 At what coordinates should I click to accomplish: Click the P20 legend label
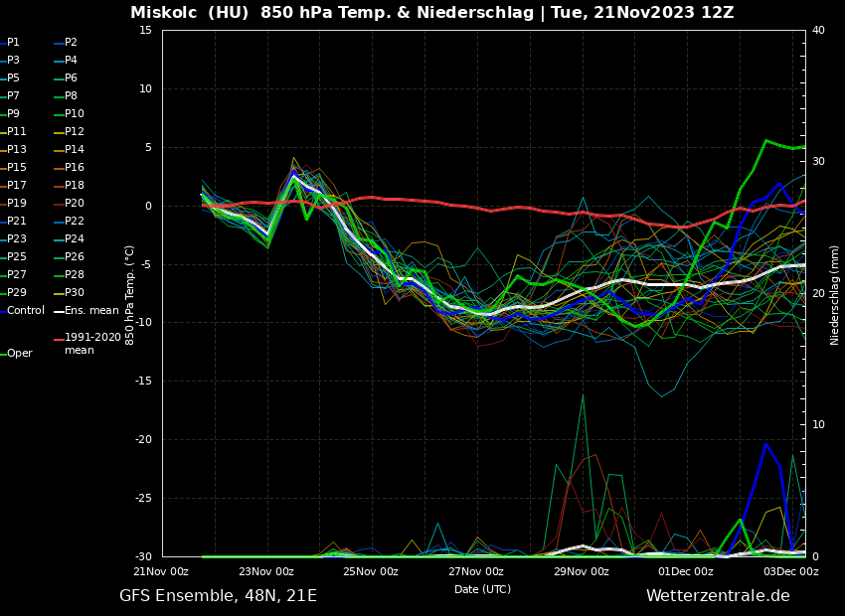point(74,204)
